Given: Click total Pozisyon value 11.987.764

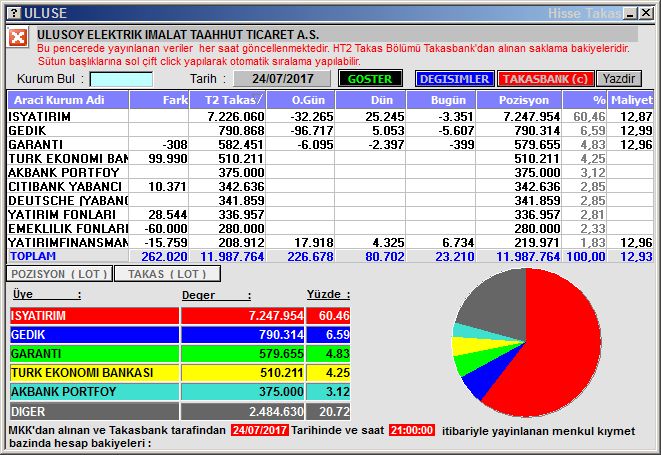Looking at the screenshot, I should tap(528, 256).
